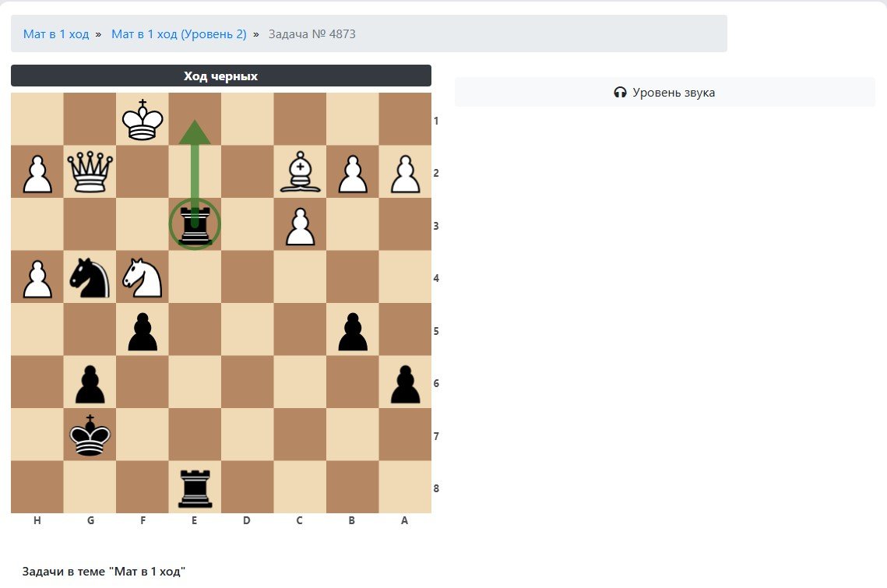Select the black pawn on b5
The width and height of the screenshot is (887, 588).
tap(352, 330)
